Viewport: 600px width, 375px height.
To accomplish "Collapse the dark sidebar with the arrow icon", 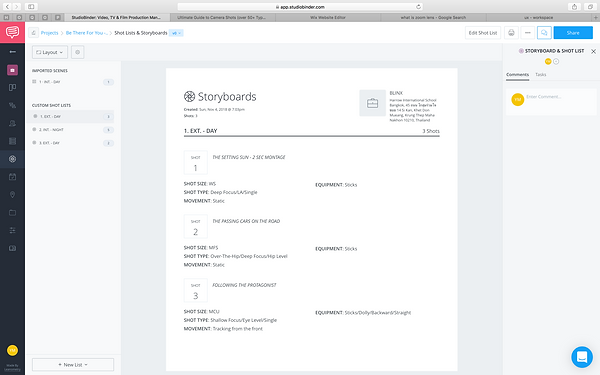I will click(x=12, y=52).
